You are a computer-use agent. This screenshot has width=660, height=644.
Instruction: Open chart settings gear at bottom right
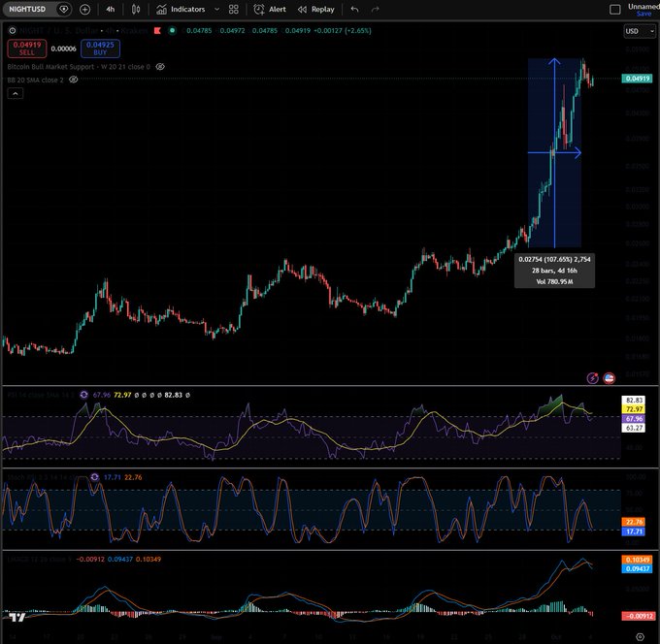point(640,636)
